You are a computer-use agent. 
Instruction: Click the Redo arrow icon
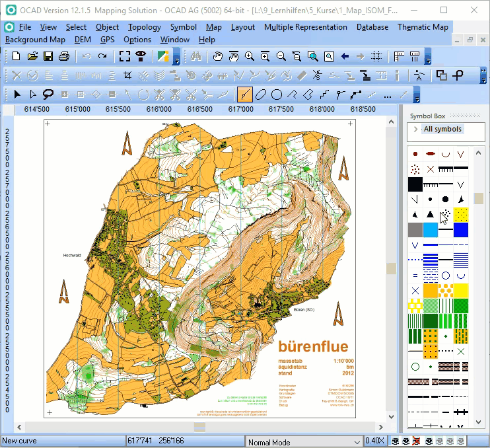click(x=102, y=56)
